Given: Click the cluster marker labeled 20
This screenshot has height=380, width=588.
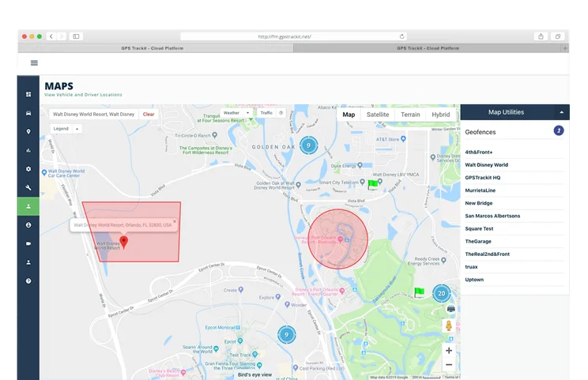Looking at the screenshot, I should click(x=441, y=293).
